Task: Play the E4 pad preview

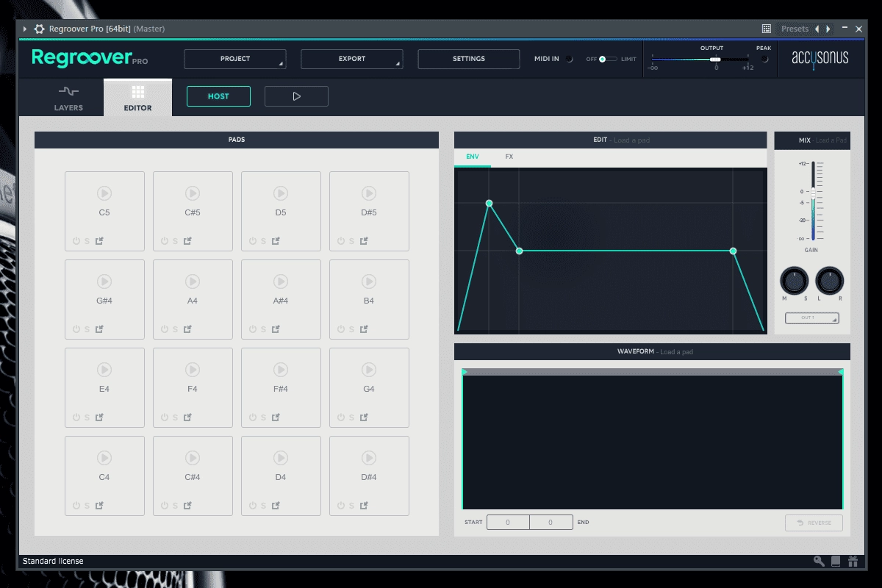Action: 104,370
